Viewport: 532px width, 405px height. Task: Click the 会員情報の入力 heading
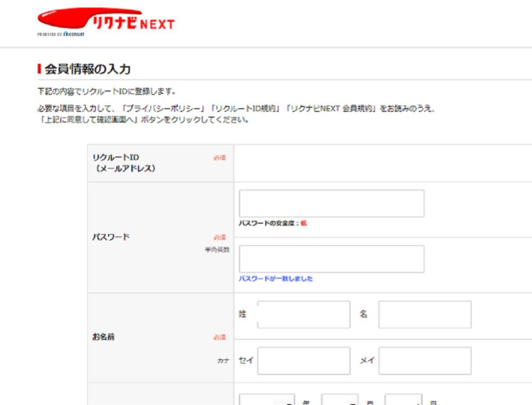point(88,69)
